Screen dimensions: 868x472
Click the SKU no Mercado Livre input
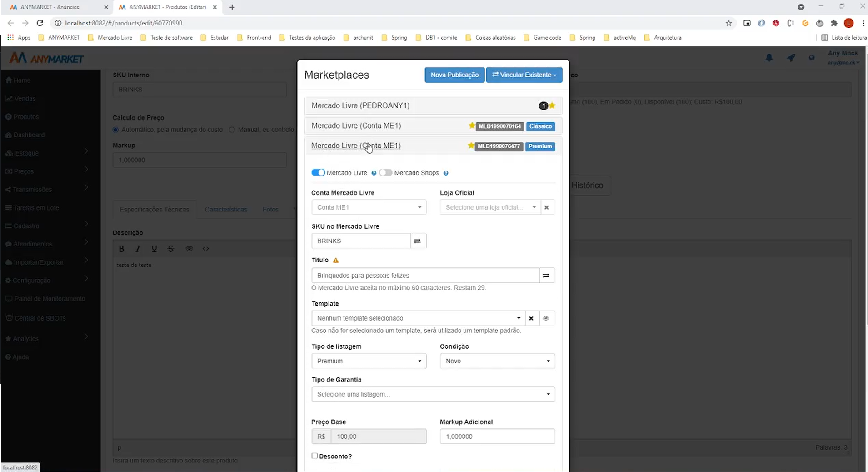point(361,241)
